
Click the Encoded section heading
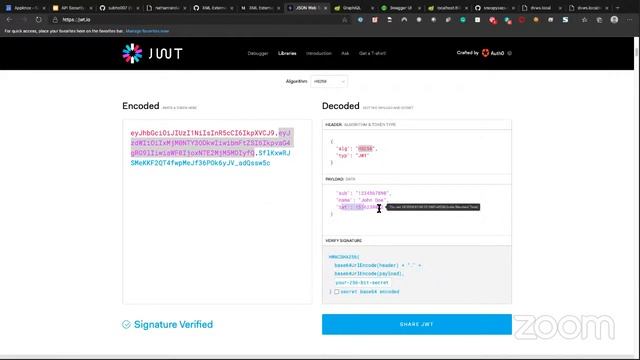click(x=141, y=106)
